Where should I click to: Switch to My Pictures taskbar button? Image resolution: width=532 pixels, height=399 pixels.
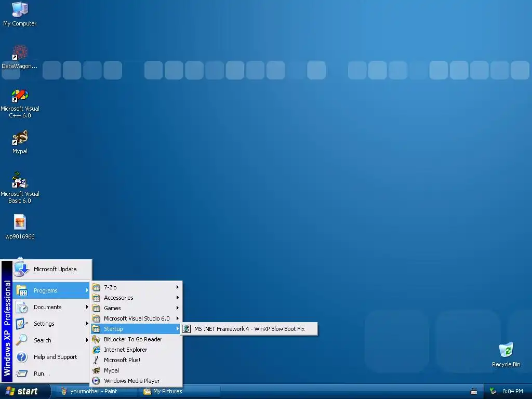pos(180,391)
